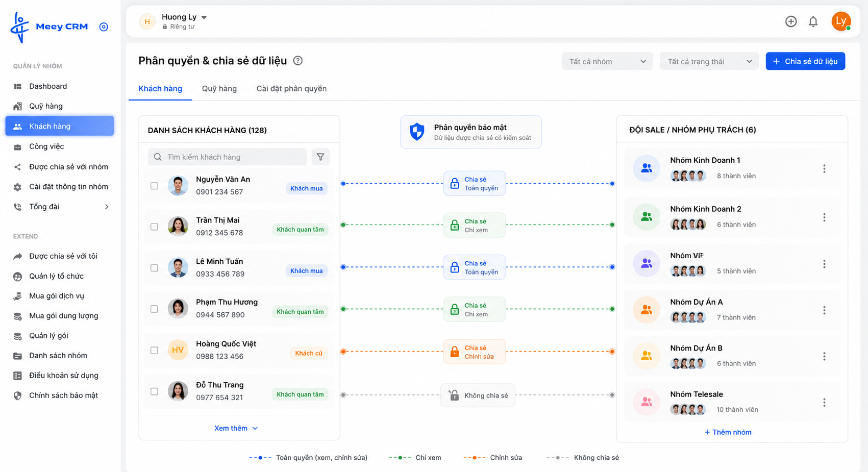
Task: Open the Cài đặt phân quyền tab
Action: point(291,89)
